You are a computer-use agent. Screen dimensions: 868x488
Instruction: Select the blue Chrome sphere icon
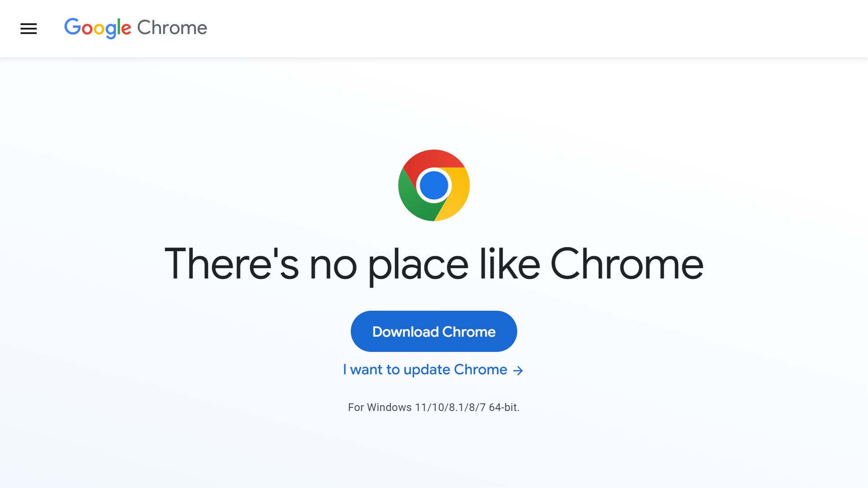pos(434,185)
